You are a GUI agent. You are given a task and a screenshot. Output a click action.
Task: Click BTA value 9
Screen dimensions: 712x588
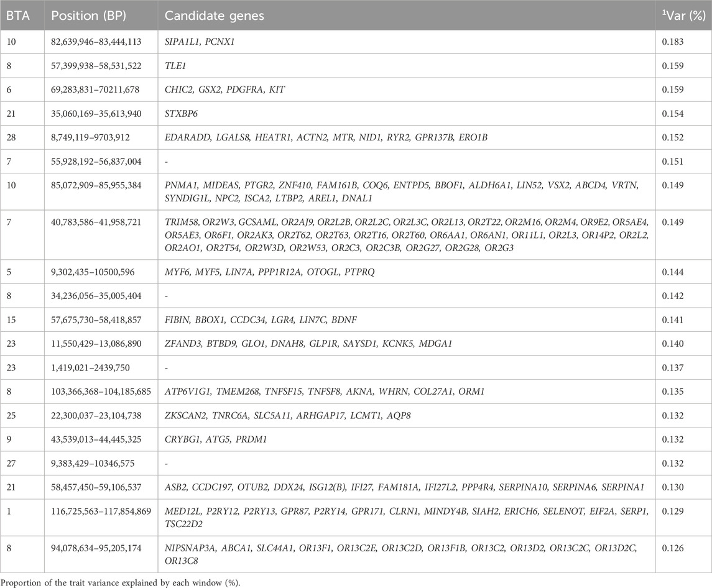(x=9, y=439)
